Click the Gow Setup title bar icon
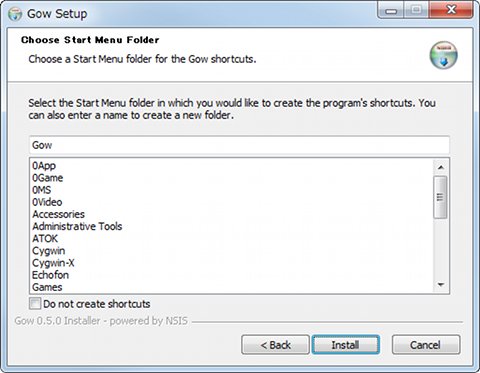 [15, 14]
